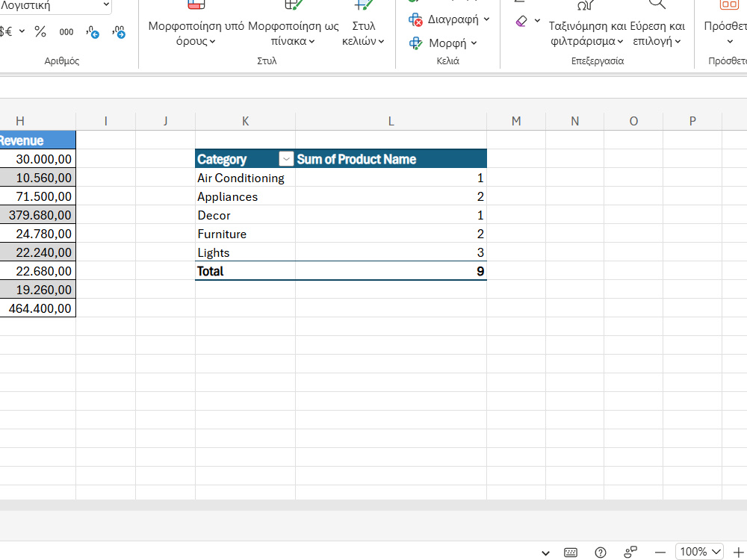The image size is (747, 560).
Task: Select the Appliances row label
Action: click(245, 196)
